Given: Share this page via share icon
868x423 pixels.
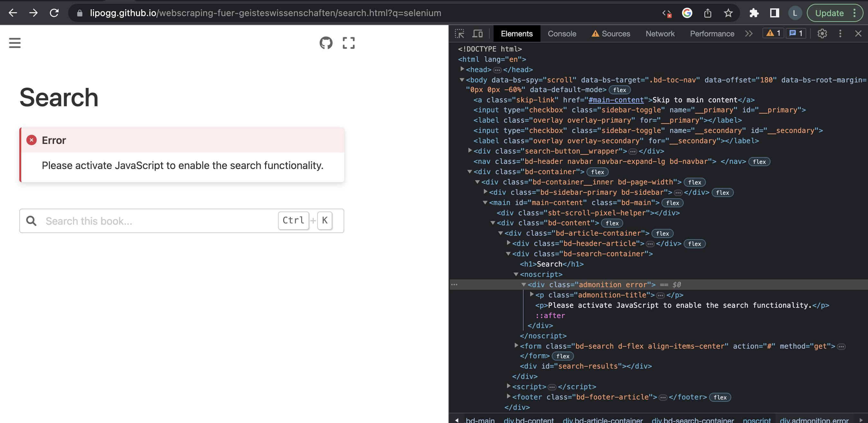Looking at the screenshot, I should tap(707, 13).
